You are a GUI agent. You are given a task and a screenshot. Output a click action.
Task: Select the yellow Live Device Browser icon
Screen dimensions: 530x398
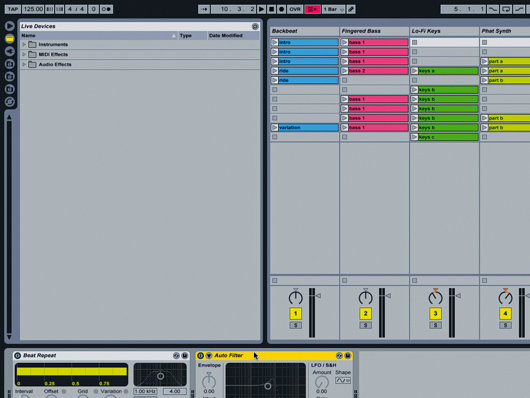pyautogui.click(x=9, y=39)
